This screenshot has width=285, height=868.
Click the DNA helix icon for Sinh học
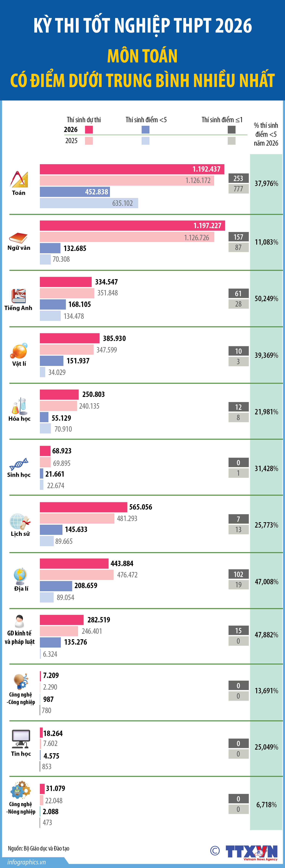coord(19,464)
